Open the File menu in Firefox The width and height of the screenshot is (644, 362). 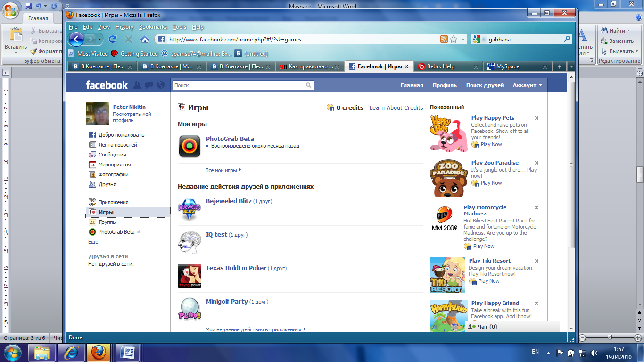click(x=73, y=27)
